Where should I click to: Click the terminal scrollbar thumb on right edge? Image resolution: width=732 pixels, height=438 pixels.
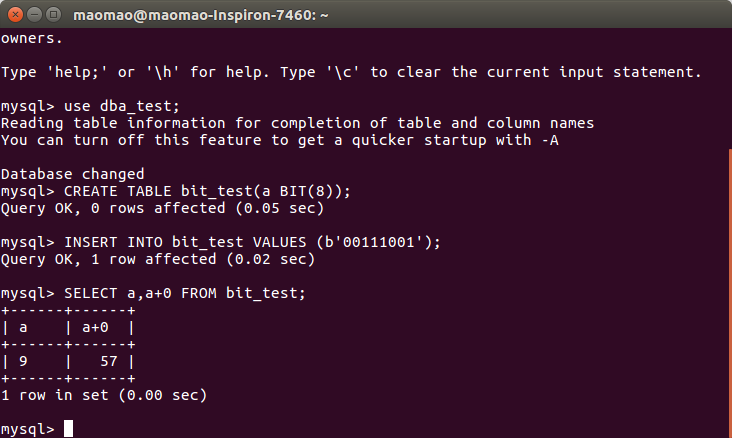[x=728, y=290]
